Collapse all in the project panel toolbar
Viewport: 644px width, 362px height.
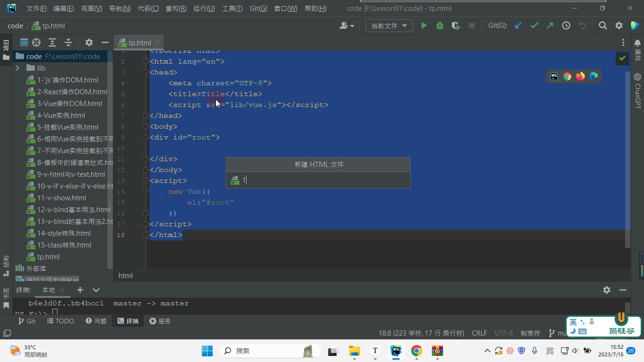point(68,42)
